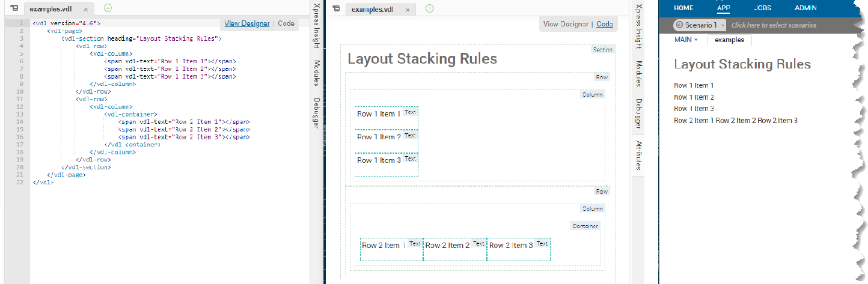Image resolution: width=868 pixels, height=284 pixels.
Task: Click 'Click here to select scenarios'
Action: (774, 25)
